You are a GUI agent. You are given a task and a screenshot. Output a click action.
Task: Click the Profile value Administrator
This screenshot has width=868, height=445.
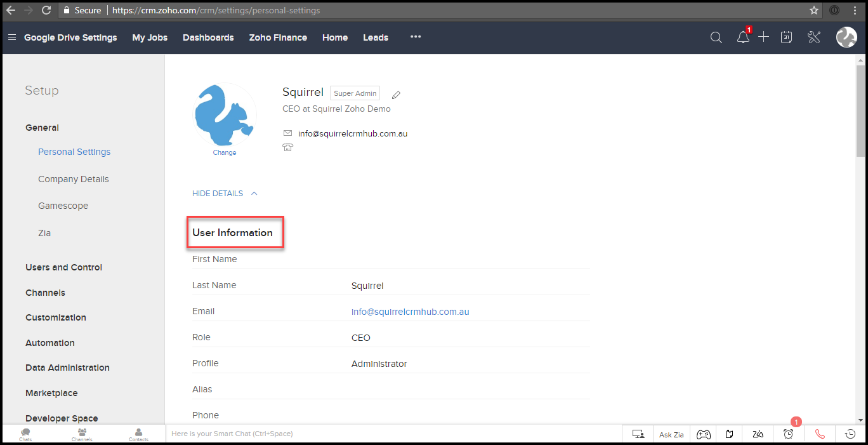point(379,364)
